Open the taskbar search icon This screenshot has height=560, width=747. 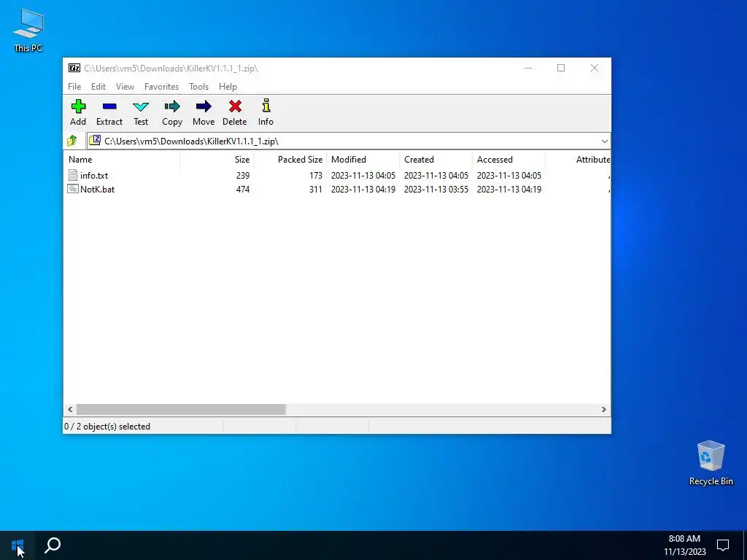pos(53,545)
